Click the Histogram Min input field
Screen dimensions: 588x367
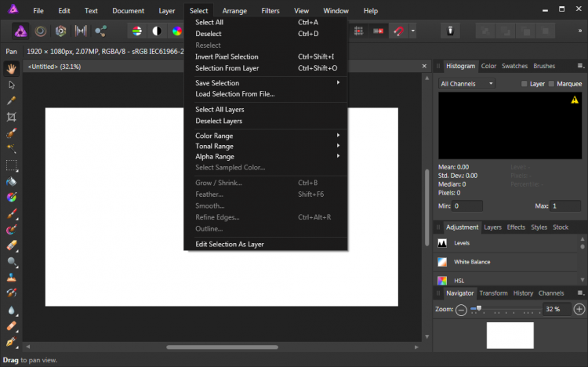[466, 206]
